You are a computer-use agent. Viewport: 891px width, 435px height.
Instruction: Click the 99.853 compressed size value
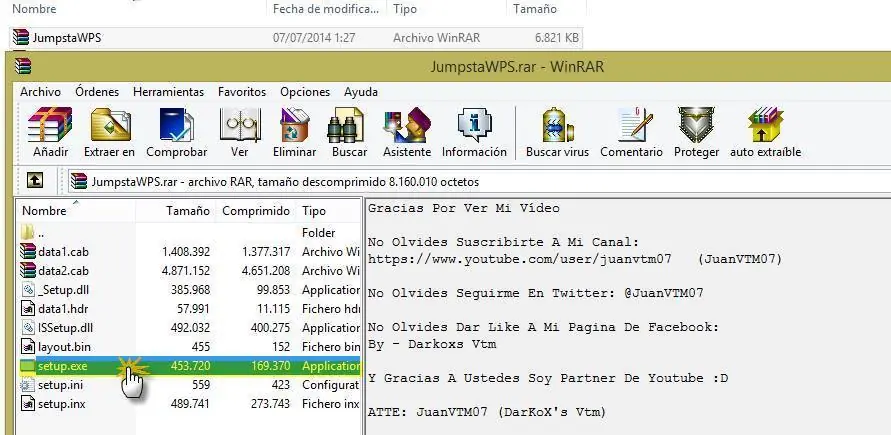[273, 290]
